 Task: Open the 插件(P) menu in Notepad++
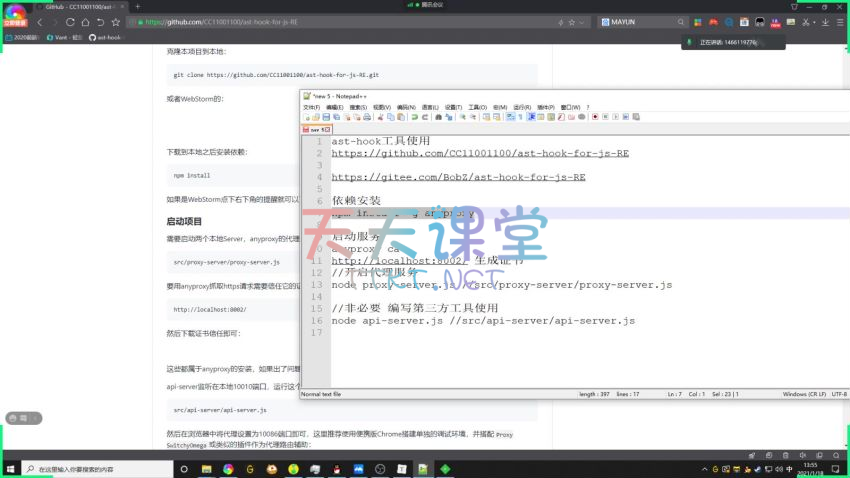coord(545,107)
